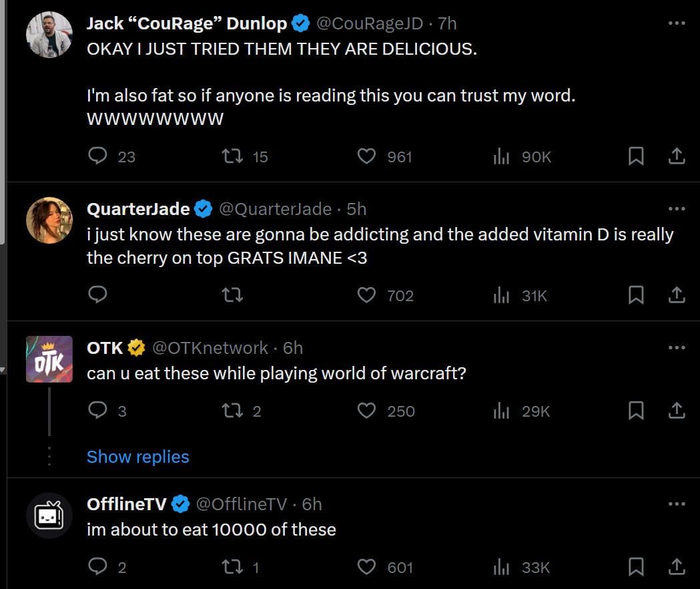Bookmark QuarterJade's tweet
700x589 pixels.
(636, 295)
